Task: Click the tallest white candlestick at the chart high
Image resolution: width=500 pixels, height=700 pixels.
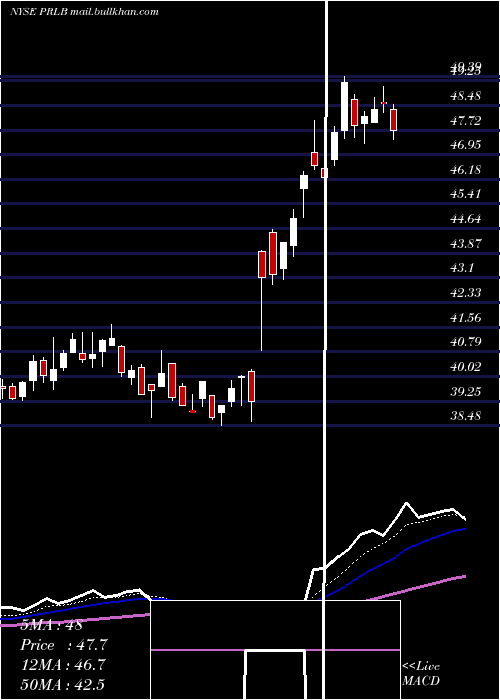Action: click(x=344, y=107)
